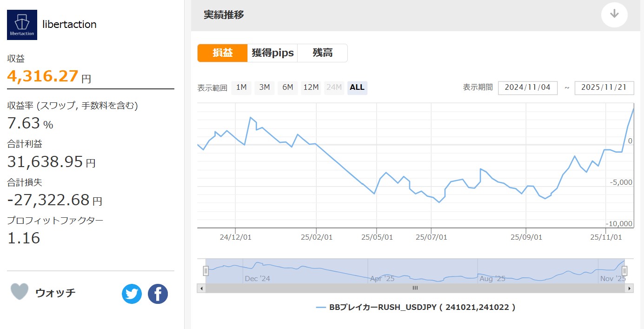This screenshot has width=644, height=329.
Task: Open the 残高 tab
Action: click(x=322, y=53)
